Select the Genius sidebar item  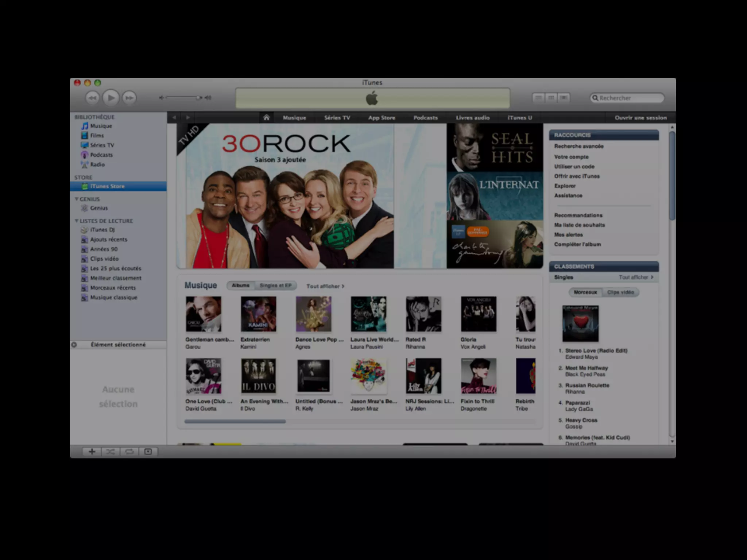[98, 208]
